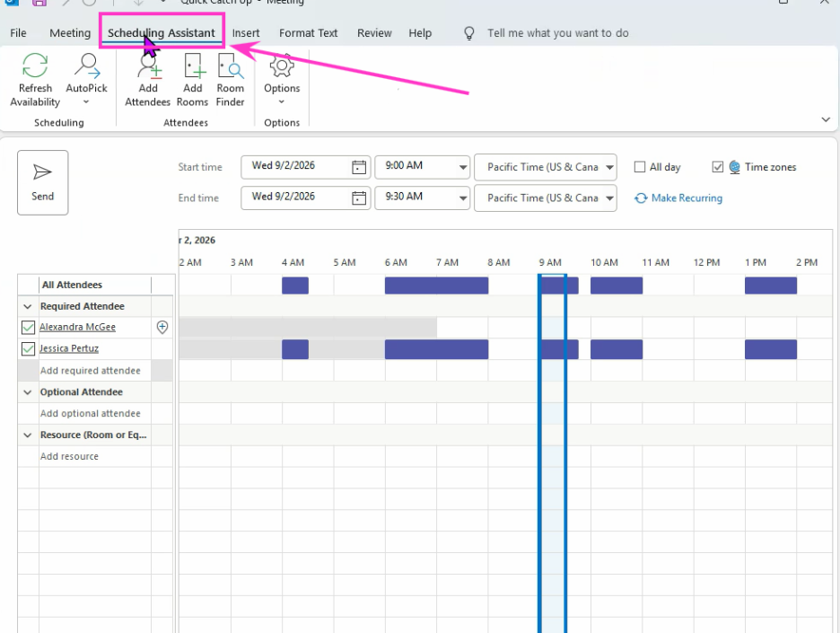This screenshot has height=633, width=840.
Task: Click the plus icon beside Alexandra McGee
Action: point(162,327)
